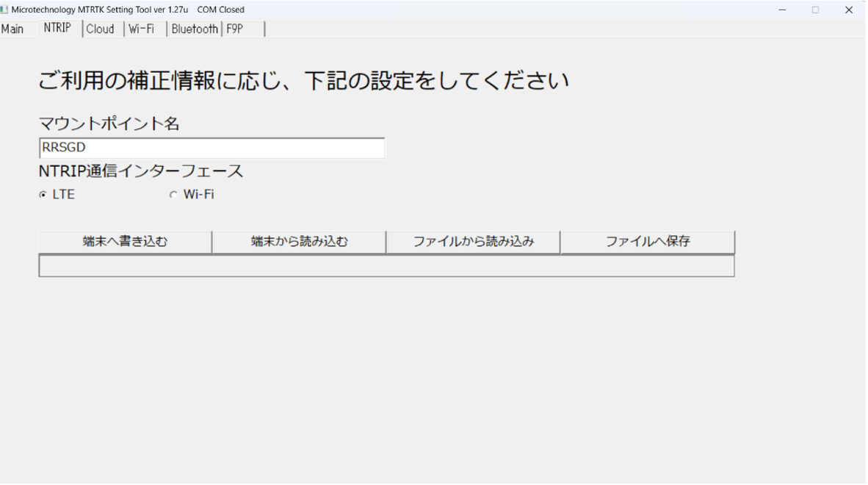
Task: Switch to the Main tab
Action: [x=12, y=29]
